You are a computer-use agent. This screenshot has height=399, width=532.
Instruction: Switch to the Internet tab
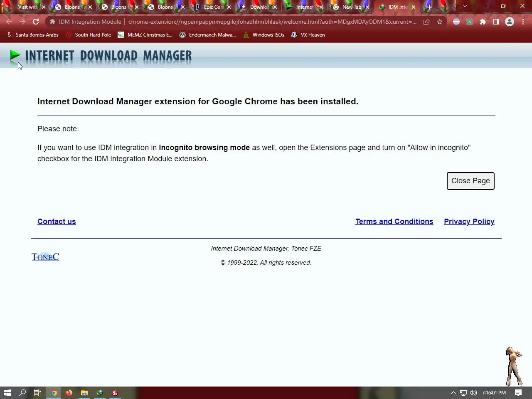pos(305,7)
